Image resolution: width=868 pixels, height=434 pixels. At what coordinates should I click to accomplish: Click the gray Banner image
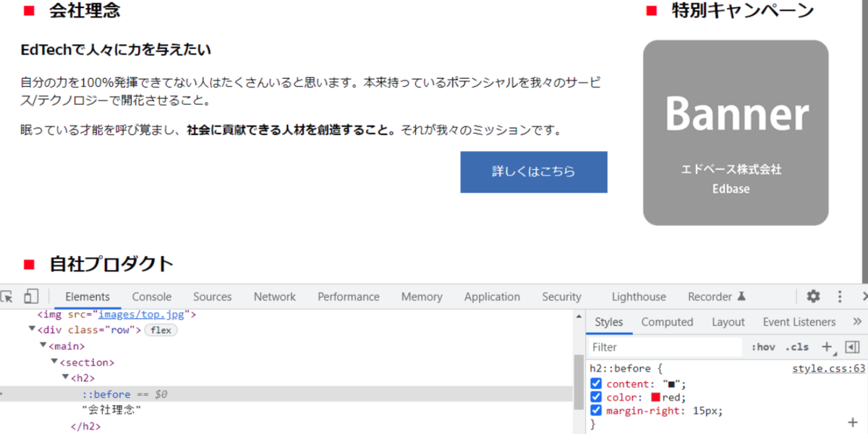(736, 132)
